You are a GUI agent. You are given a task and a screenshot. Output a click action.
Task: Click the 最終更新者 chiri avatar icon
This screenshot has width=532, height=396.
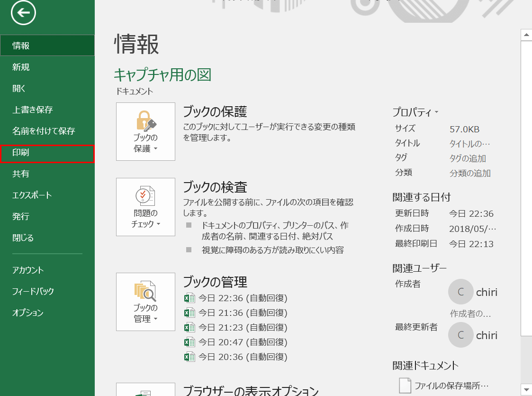(x=460, y=335)
